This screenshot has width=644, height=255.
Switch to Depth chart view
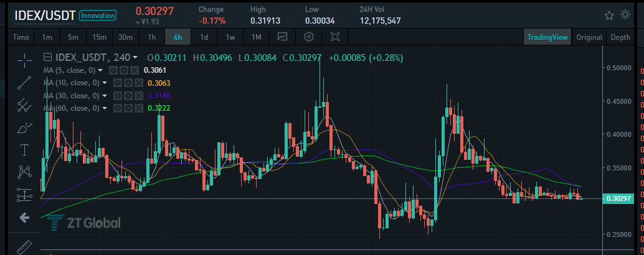(x=620, y=37)
